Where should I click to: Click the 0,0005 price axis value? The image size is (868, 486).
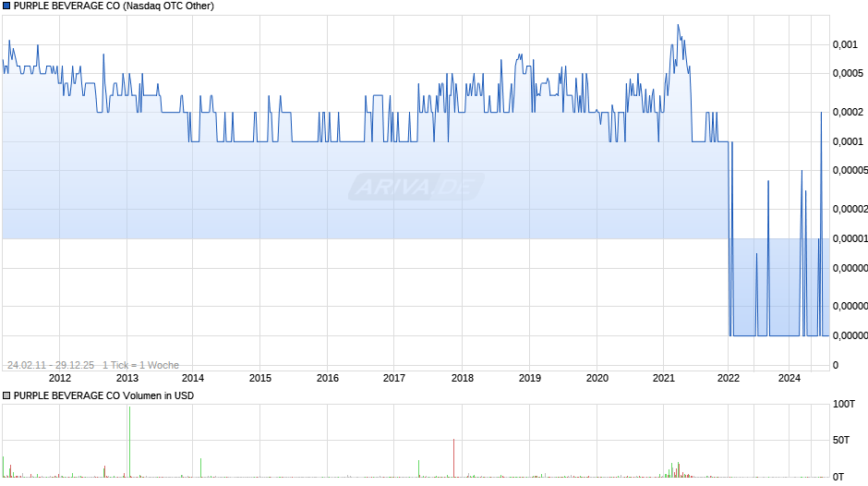848,73
